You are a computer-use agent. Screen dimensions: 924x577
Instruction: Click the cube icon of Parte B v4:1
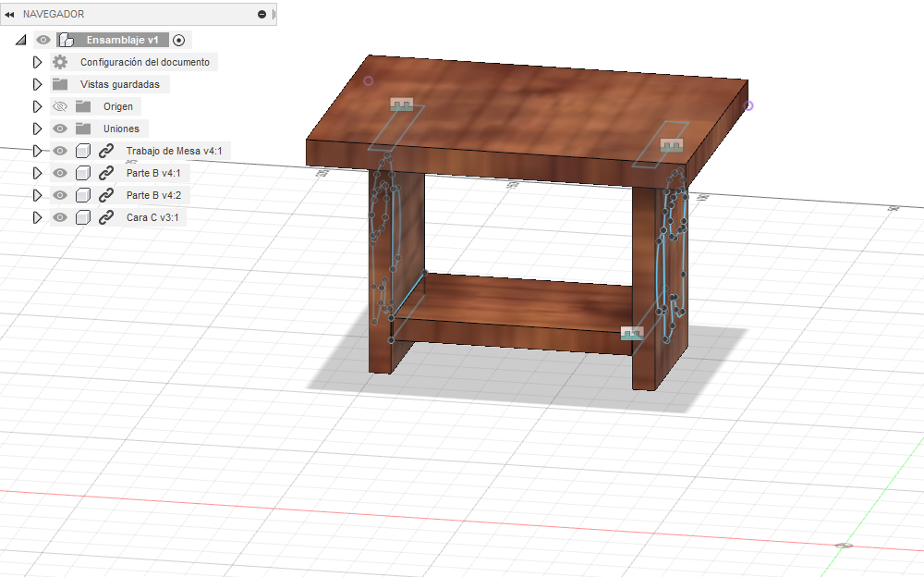pos(83,173)
